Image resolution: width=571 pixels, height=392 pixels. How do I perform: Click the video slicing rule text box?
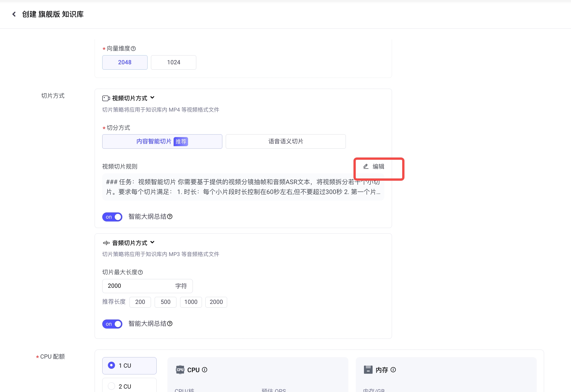(x=243, y=187)
